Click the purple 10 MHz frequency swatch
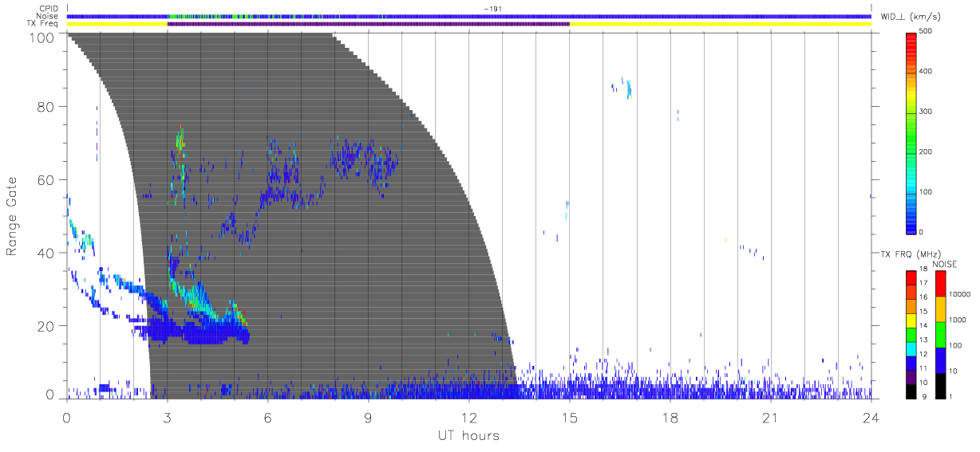Image resolution: width=980 pixels, height=452 pixels. coord(911,377)
